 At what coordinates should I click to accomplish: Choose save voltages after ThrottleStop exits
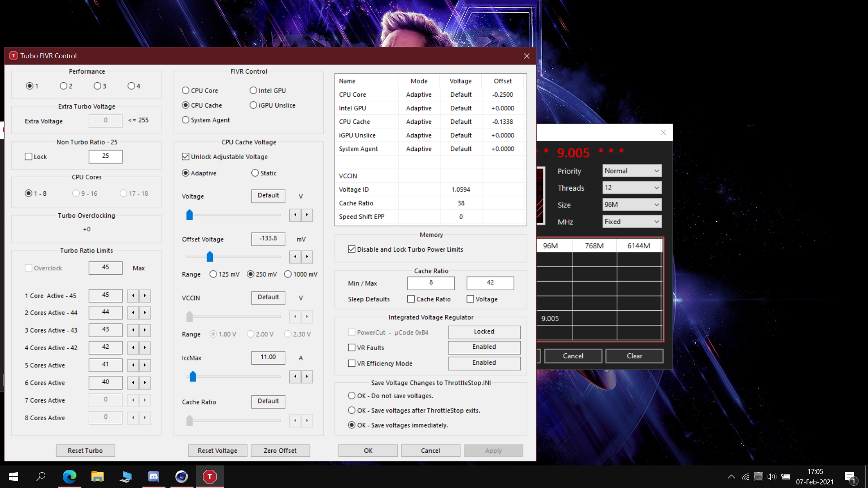point(414,410)
